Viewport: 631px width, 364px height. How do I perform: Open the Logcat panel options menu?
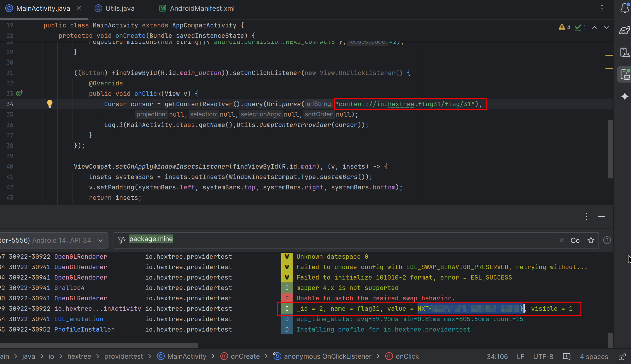[x=586, y=217]
